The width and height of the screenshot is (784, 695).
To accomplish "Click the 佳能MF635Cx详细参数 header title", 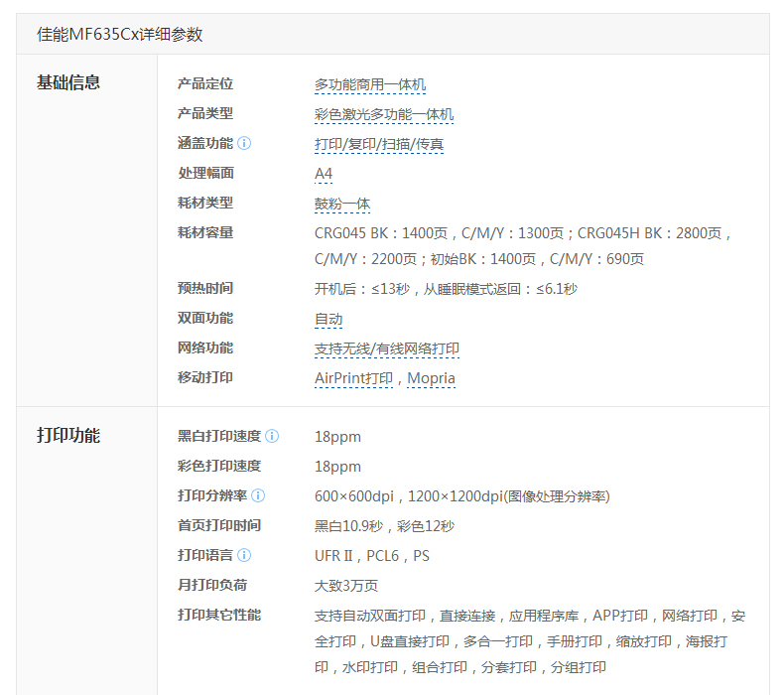I will pyautogui.click(x=120, y=34).
